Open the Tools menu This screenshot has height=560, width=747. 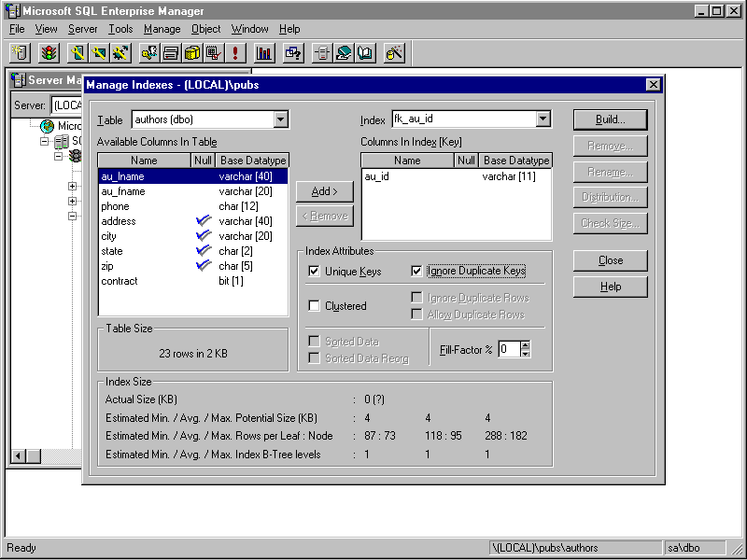point(120,29)
